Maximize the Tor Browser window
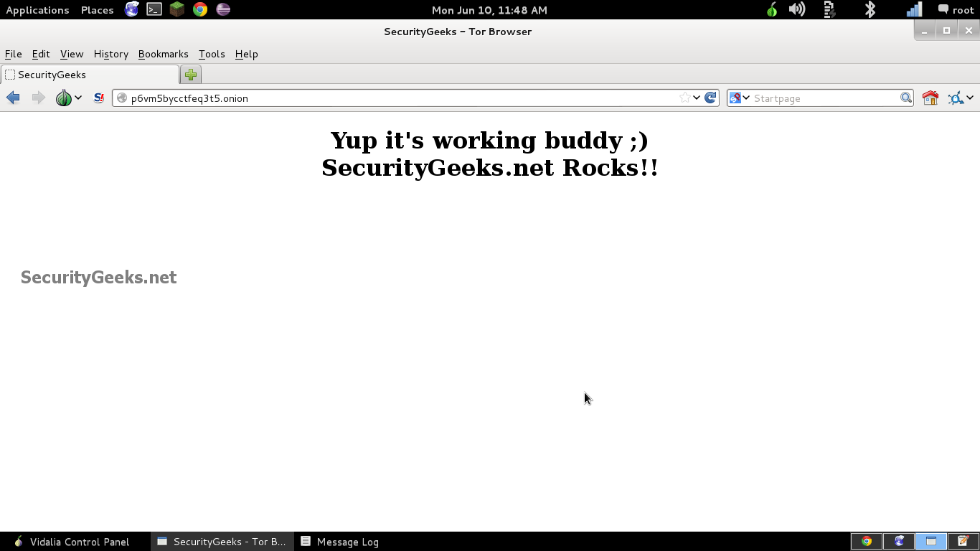This screenshot has height=551, width=980. [x=947, y=30]
